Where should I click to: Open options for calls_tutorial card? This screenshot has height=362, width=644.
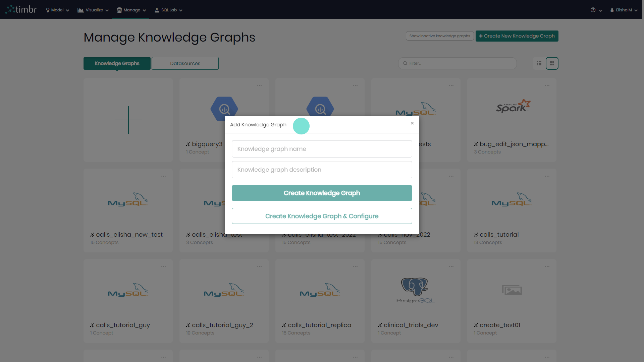547,176
